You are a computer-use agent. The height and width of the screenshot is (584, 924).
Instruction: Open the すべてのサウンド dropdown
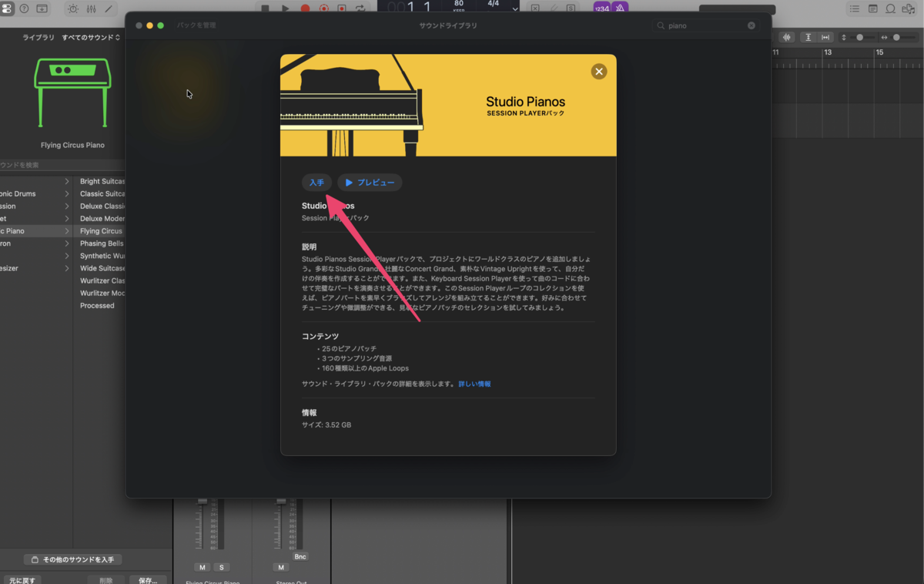coord(91,37)
